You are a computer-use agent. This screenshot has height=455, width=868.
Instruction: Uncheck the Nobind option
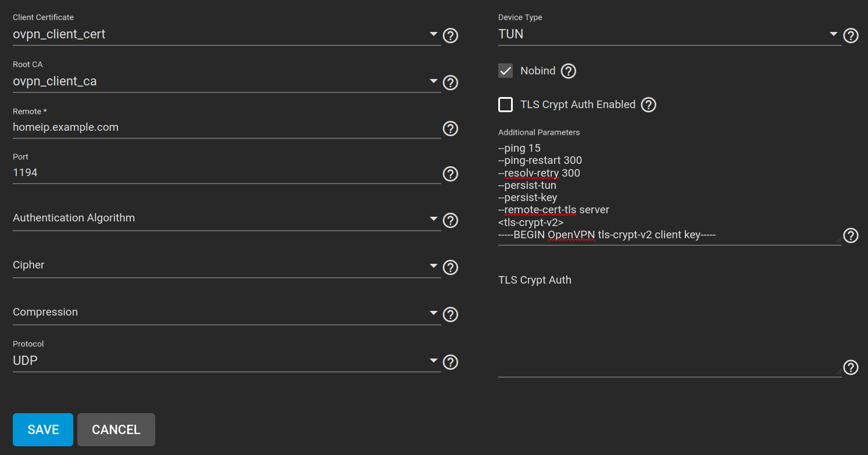coord(505,70)
